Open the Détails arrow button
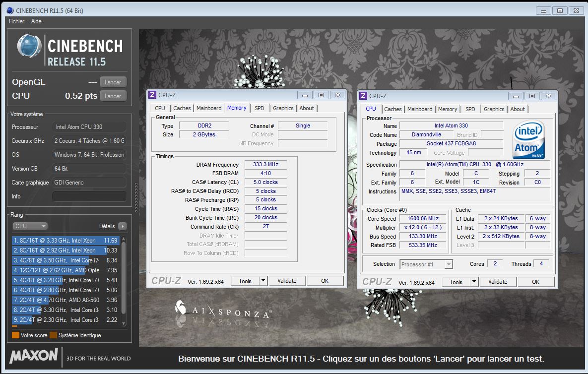This screenshot has width=588, height=374. 123,226
